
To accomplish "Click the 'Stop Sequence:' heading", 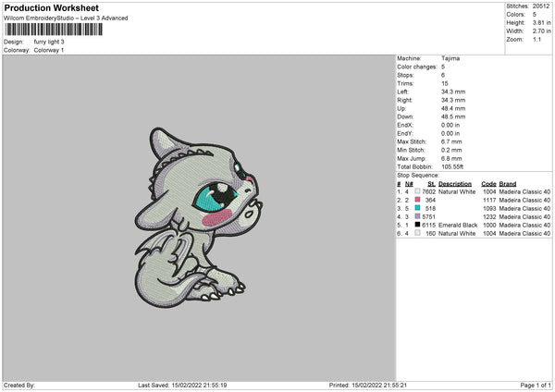I will pyautogui.click(x=418, y=176).
